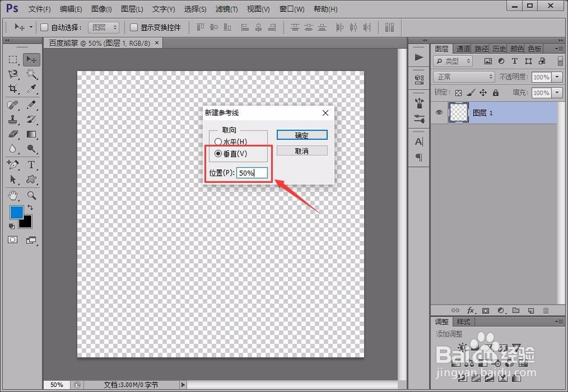The width and height of the screenshot is (568, 392).
Task: Select the Move tool in toolbox
Action: (31, 60)
